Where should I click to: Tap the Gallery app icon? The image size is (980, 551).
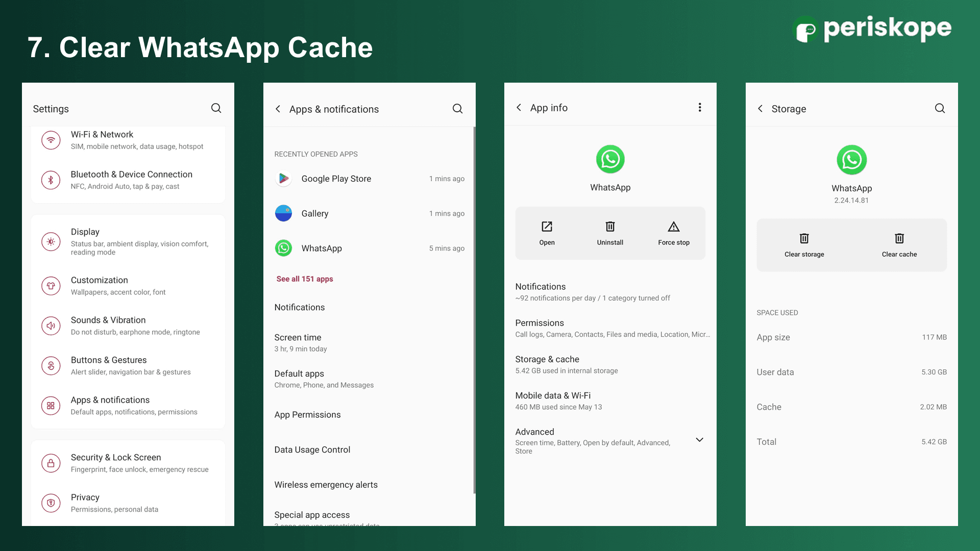(x=283, y=213)
